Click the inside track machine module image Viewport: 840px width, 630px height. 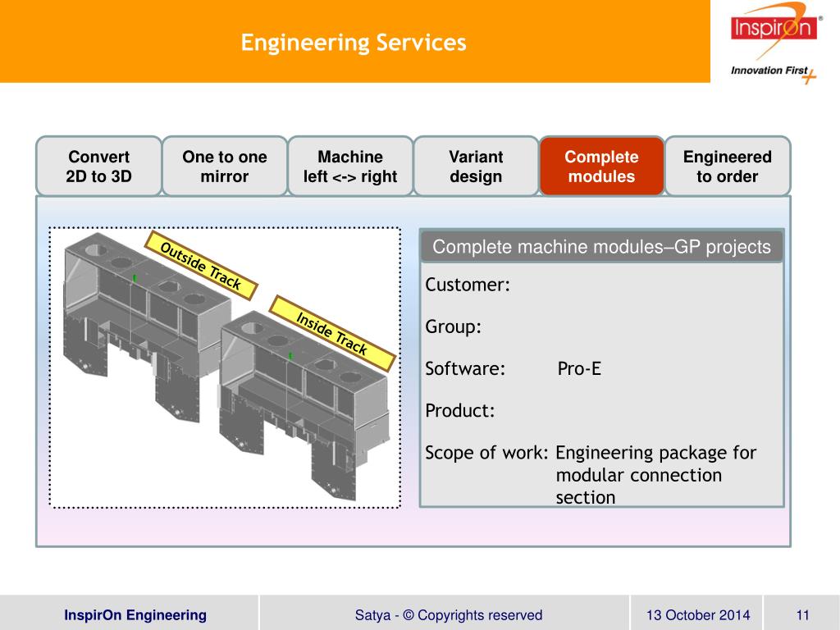pyautogui.click(x=304, y=405)
